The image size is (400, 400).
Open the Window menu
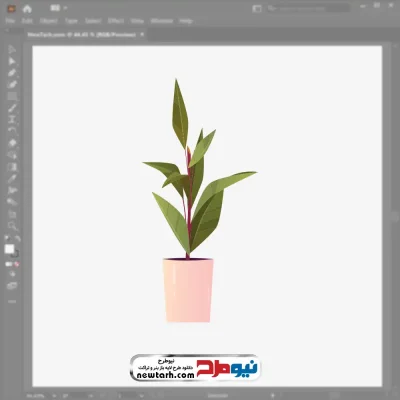[x=162, y=21]
